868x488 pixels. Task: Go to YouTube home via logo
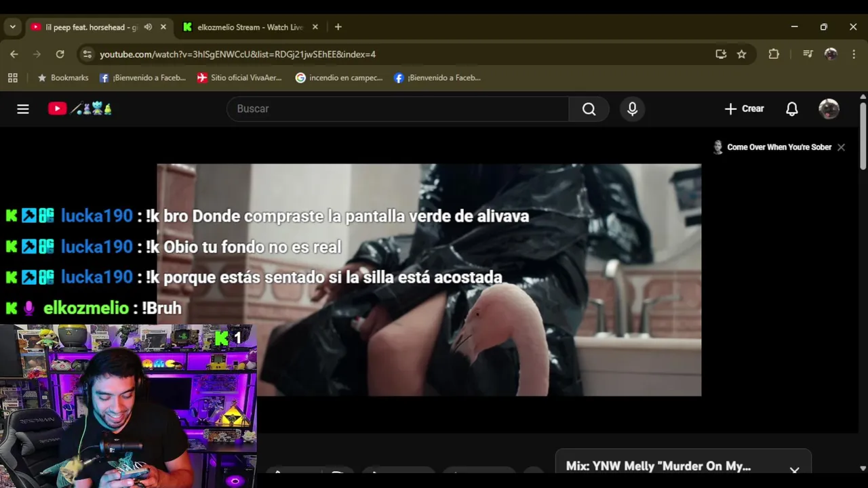79,109
